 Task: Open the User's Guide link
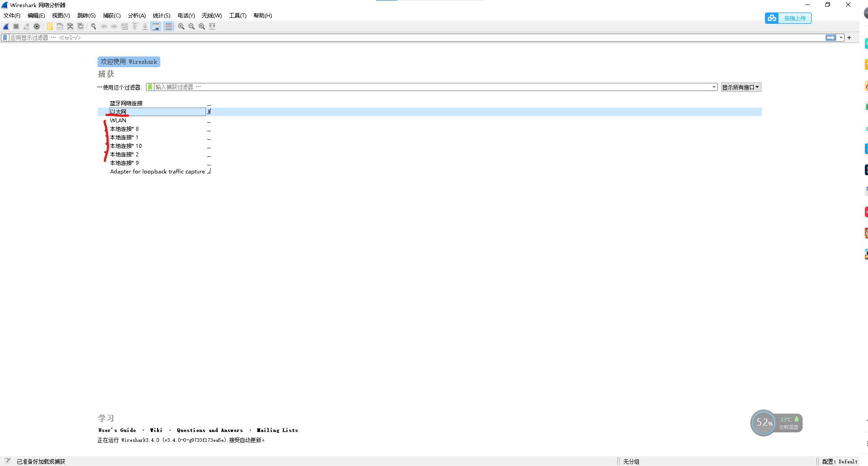[117, 430]
